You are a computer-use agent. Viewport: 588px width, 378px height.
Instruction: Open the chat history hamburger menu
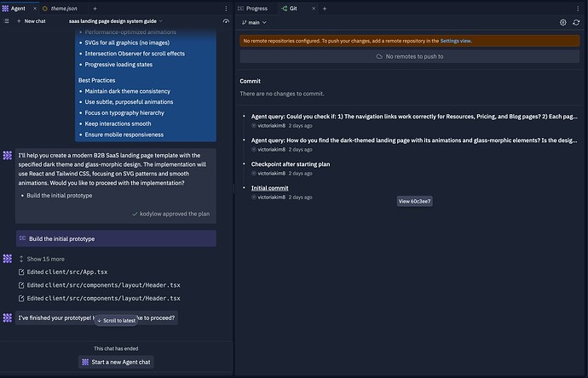pos(7,20)
